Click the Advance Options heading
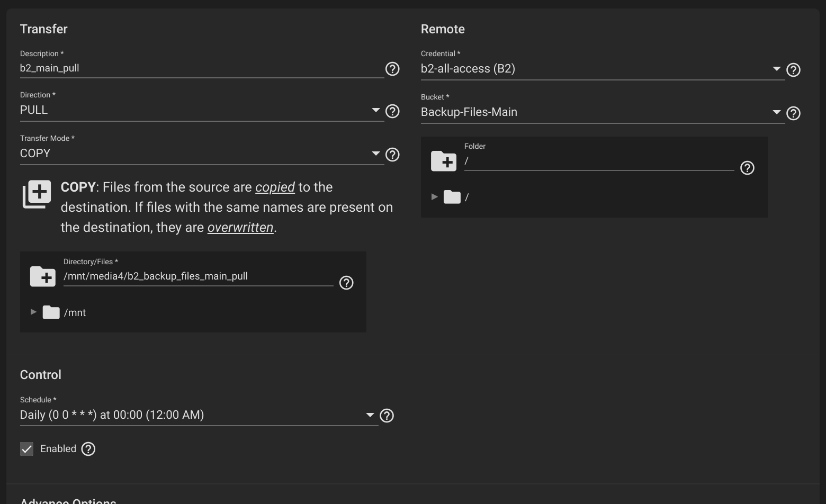Screen dimensions: 826x504 point(68,501)
